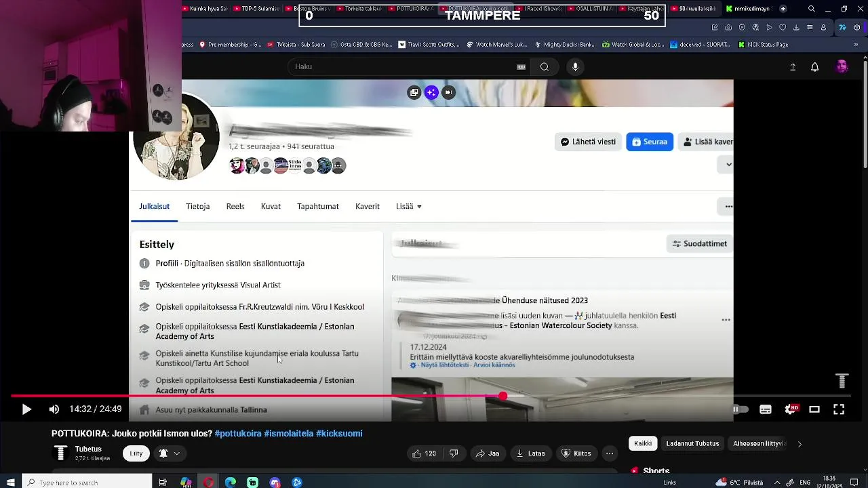Open the #pottukoira hashtag link
The width and height of the screenshot is (868, 488).
point(238,434)
